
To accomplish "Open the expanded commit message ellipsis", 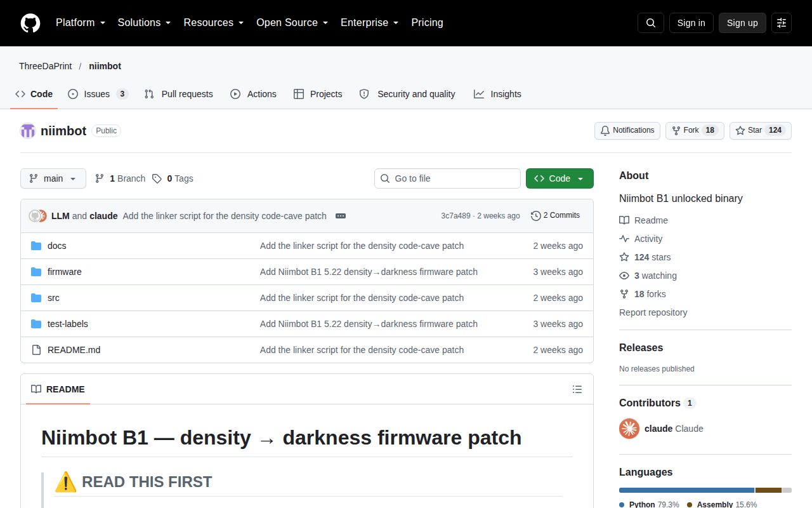I will [341, 216].
